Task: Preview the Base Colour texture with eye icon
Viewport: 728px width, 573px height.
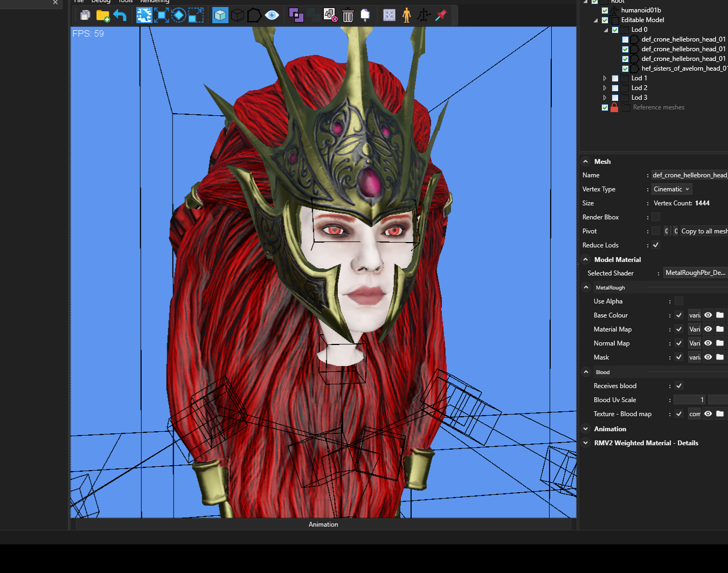Action: tap(708, 315)
